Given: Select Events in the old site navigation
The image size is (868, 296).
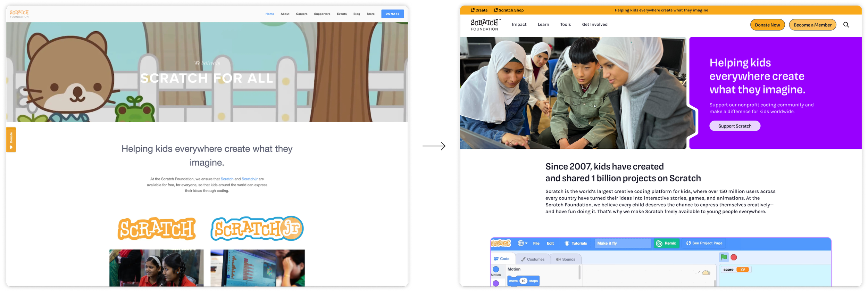Looking at the screenshot, I should (x=342, y=14).
